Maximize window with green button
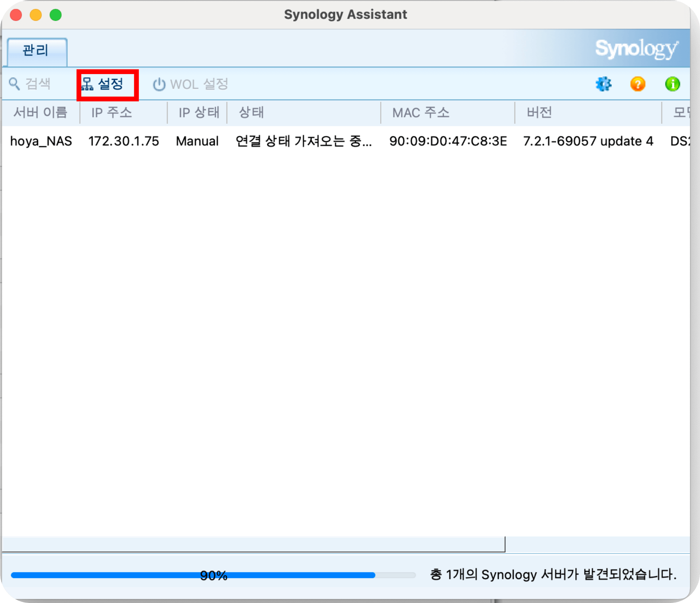Viewport: 700px width, 603px height. (56, 15)
